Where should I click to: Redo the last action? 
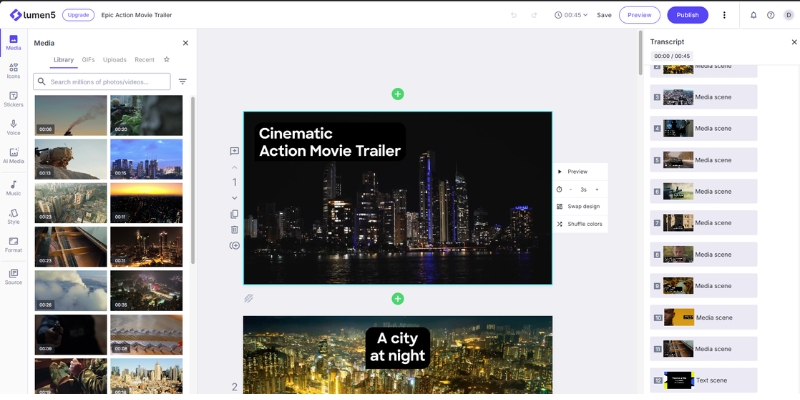[x=534, y=15]
